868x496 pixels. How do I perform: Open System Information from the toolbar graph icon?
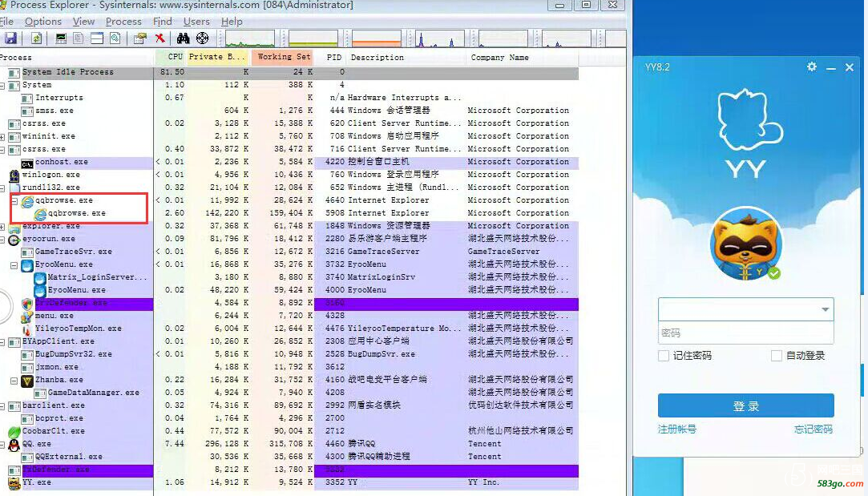tap(61, 38)
